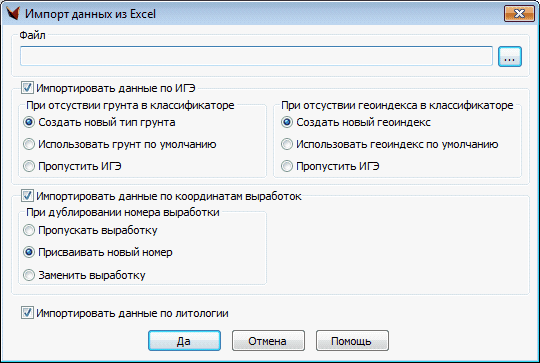Click the Отмена button
This screenshot has width=540, height=363.
click(268, 341)
